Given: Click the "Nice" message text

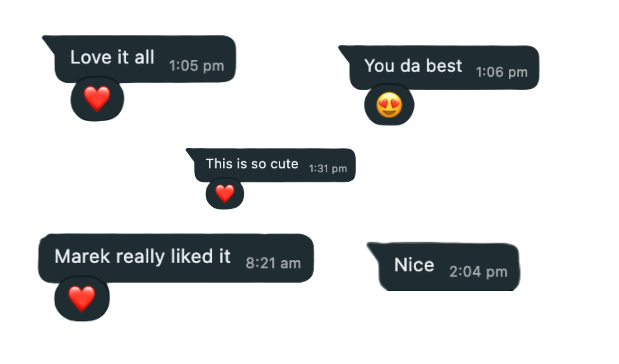Looking at the screenshot, I should pos(414,265).
